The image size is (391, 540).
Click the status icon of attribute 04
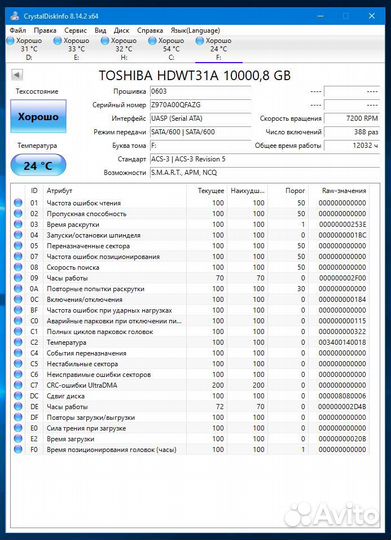click(18, 235)
